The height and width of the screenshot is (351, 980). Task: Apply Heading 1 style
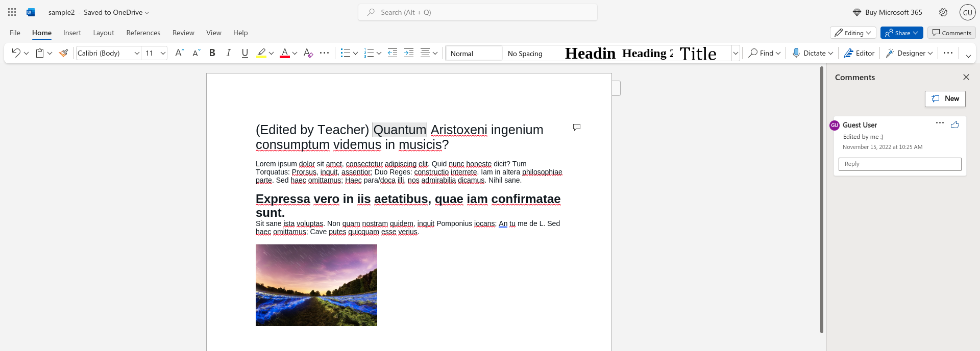click(x=590, y=54)
